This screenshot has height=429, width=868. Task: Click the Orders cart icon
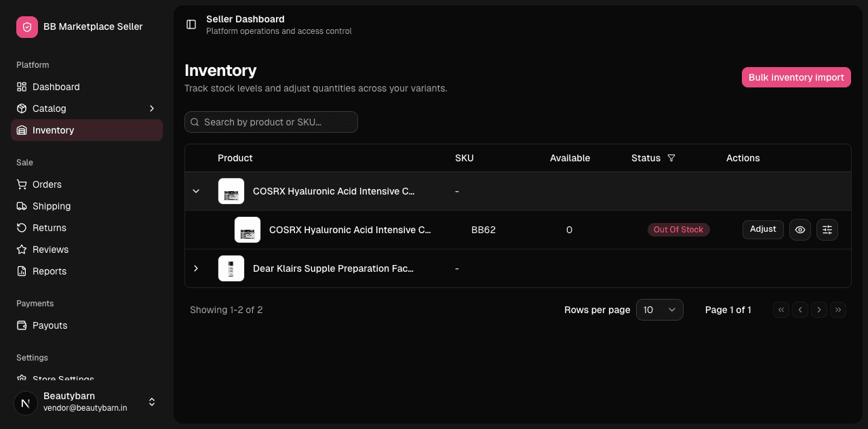(x=22, y=184)
